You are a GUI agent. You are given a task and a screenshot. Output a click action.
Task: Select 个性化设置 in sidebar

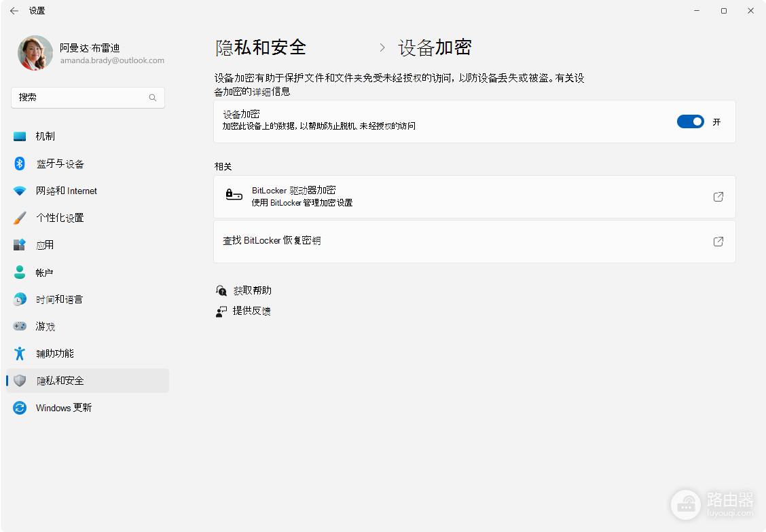pyautogui.click(x=88, y=218)
